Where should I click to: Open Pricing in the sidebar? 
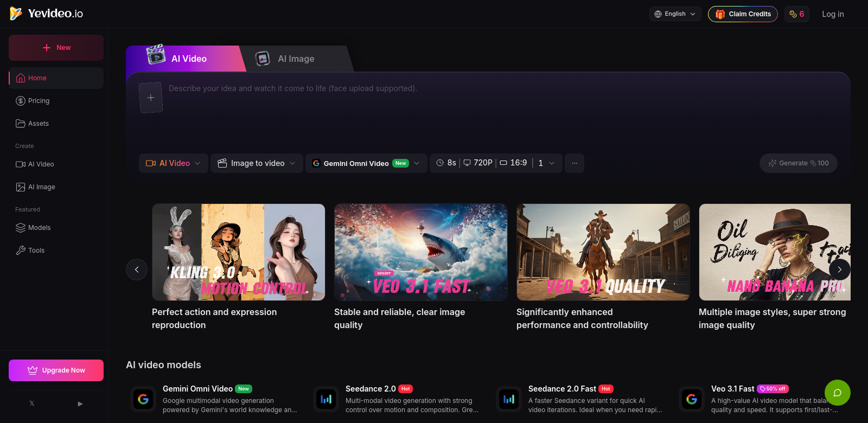click(x=56, y=101)
